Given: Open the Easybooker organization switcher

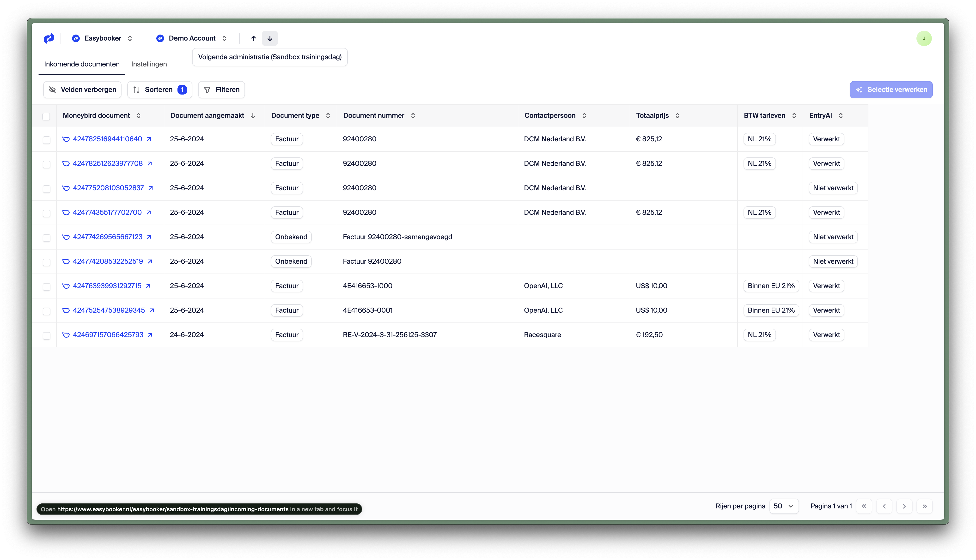Looking at the screenshot, I should pos(102,38).
